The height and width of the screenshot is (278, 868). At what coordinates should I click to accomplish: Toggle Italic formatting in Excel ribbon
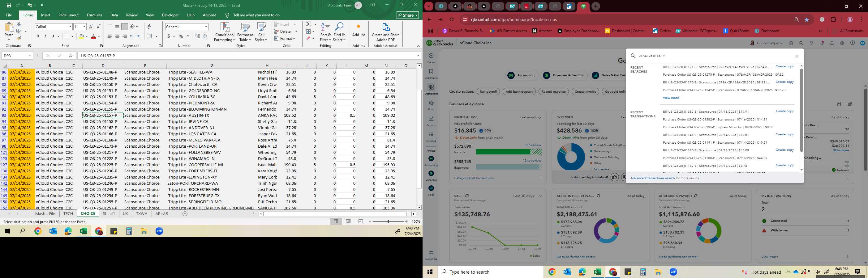45,36
